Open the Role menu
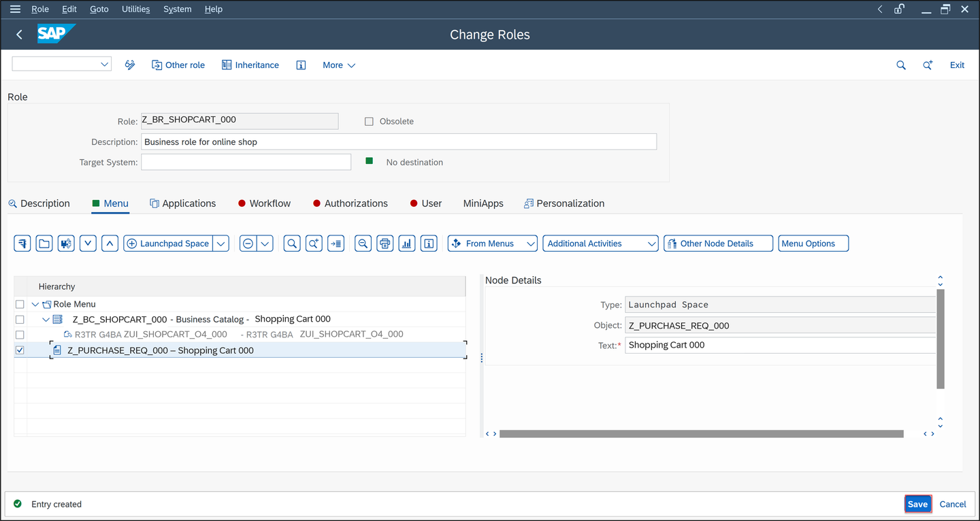980x521 pixels. pyautogui.click(x=40, y=10)
